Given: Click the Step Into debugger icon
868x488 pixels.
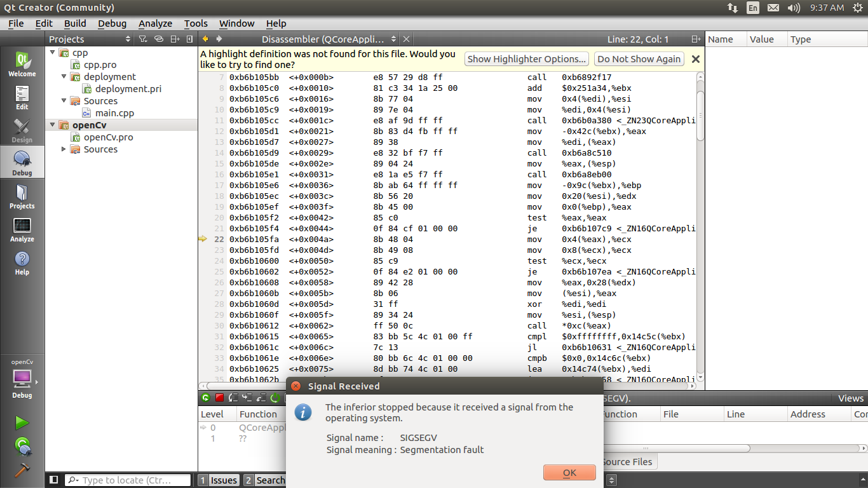Looking at the screenshot, I should tap(247, 398).
